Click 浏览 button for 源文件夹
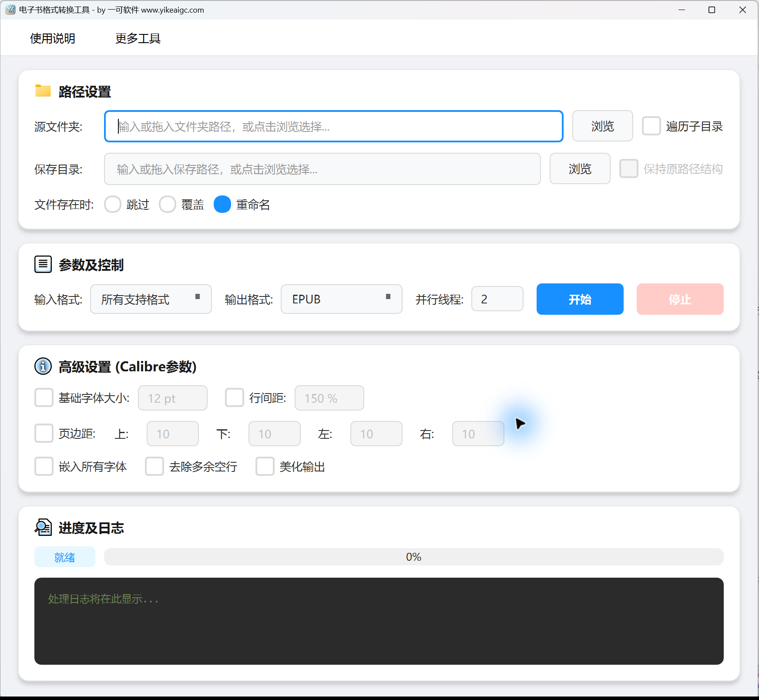759x700 pixels. click(x=602, y=126)
